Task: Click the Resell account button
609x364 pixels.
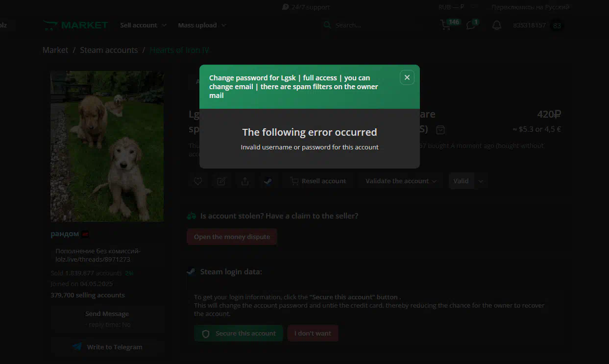Action: click(x=318, y=181)
